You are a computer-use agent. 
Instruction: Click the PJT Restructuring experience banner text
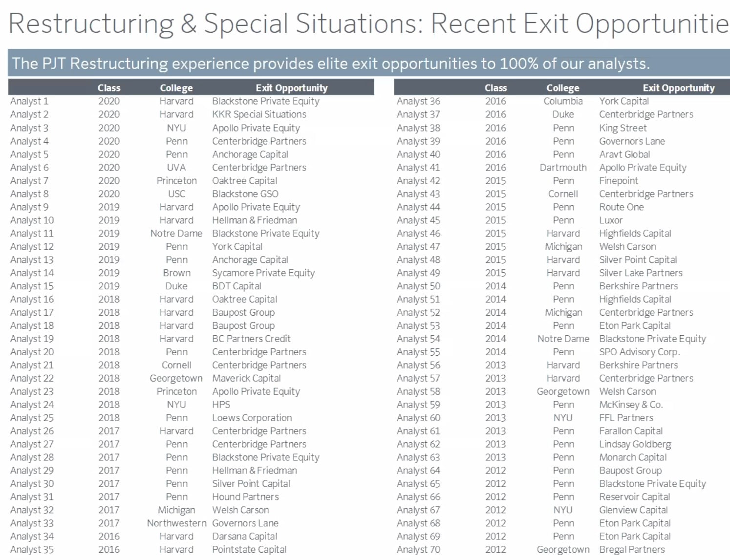(330, 64)
